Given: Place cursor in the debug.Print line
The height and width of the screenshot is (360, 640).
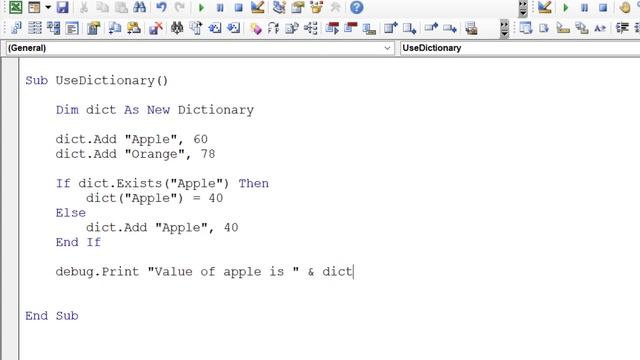Looking at the screenshot, I should [x=204, y=272].
